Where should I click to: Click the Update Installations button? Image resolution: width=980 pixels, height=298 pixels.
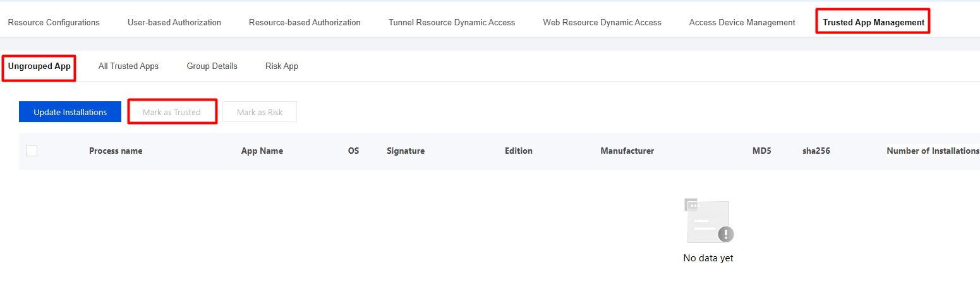coord(70,112)
